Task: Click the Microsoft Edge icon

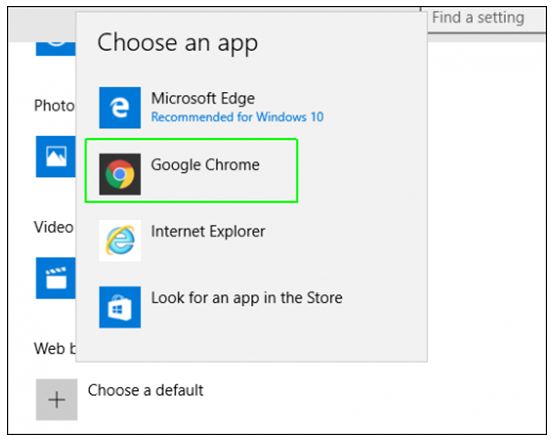Action: 120,108
